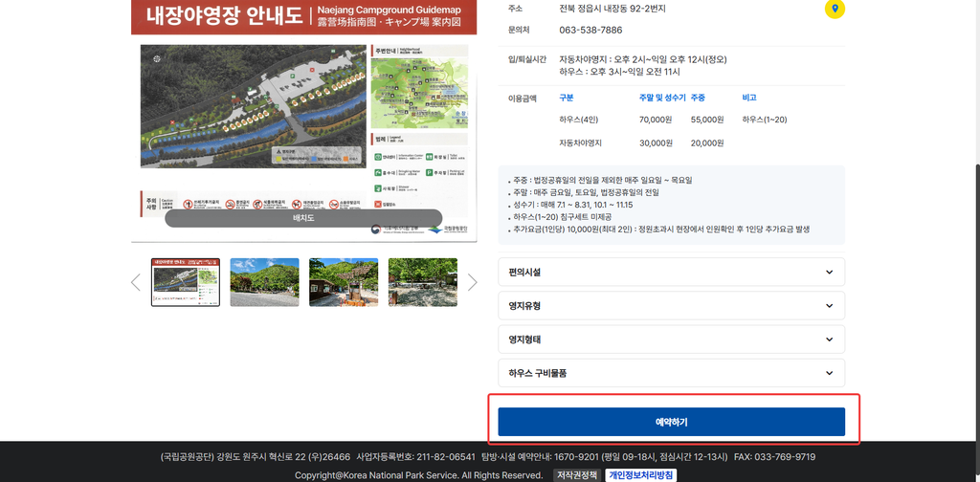Click the 자동차야영지 row label in price table

pos(581,143)
